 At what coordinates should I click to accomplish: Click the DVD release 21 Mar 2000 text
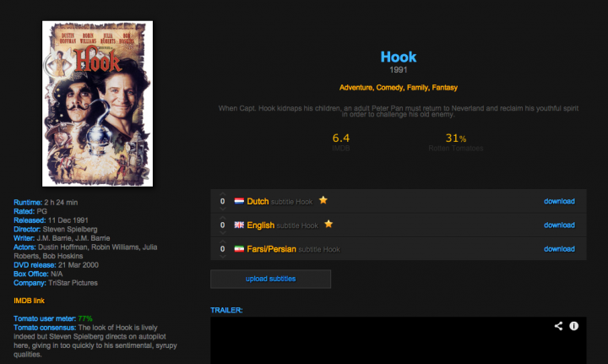click(x=56, y=265)
